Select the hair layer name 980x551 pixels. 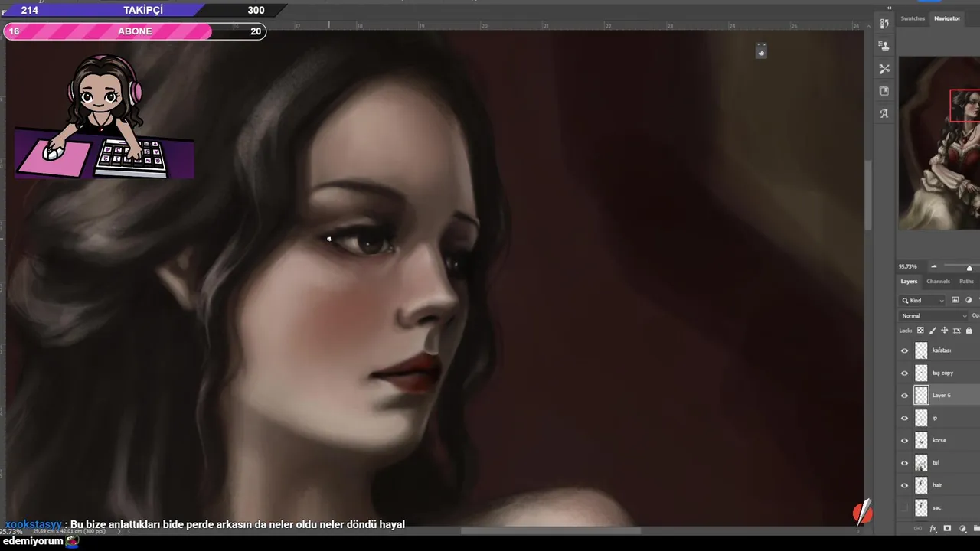[937, 485]
